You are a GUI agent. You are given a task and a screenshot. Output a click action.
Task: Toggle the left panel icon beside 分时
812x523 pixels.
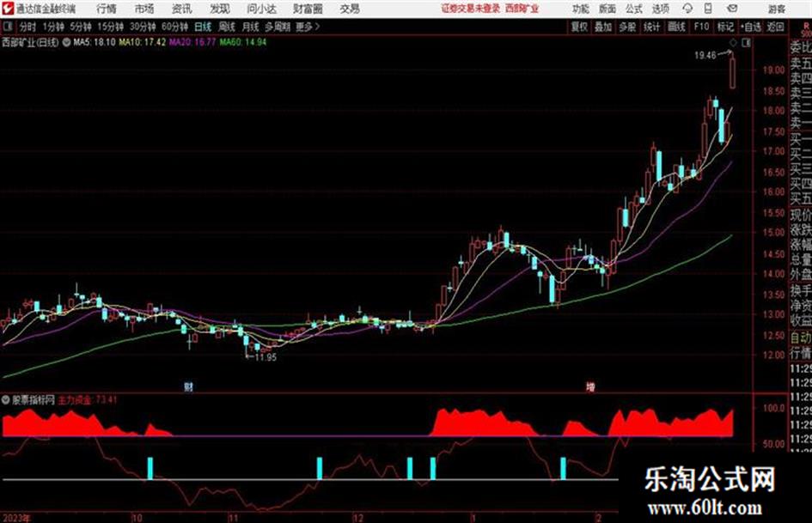7,27
